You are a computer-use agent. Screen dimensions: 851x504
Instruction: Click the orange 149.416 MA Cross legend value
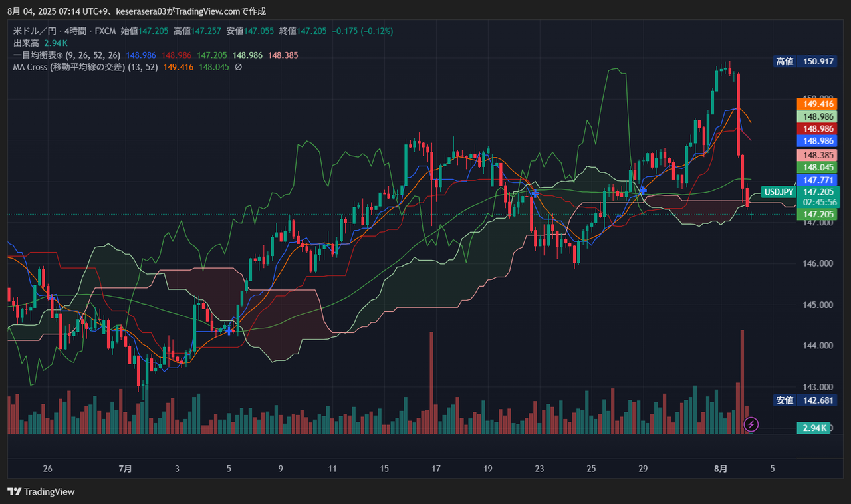tap(178, 67)
